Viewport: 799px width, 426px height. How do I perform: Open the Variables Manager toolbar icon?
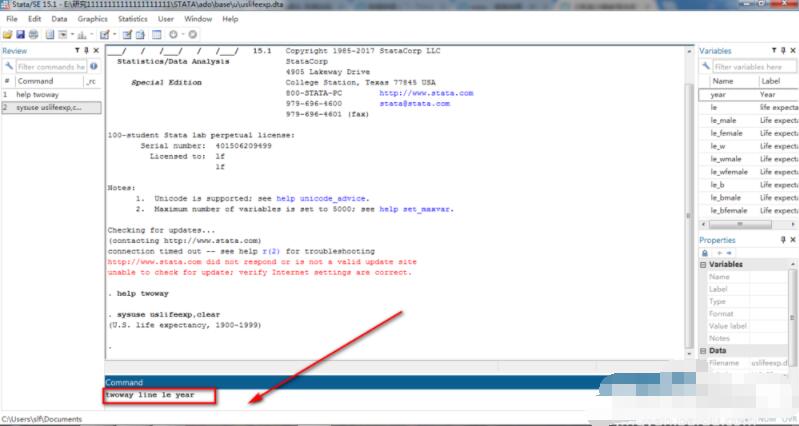156,35
